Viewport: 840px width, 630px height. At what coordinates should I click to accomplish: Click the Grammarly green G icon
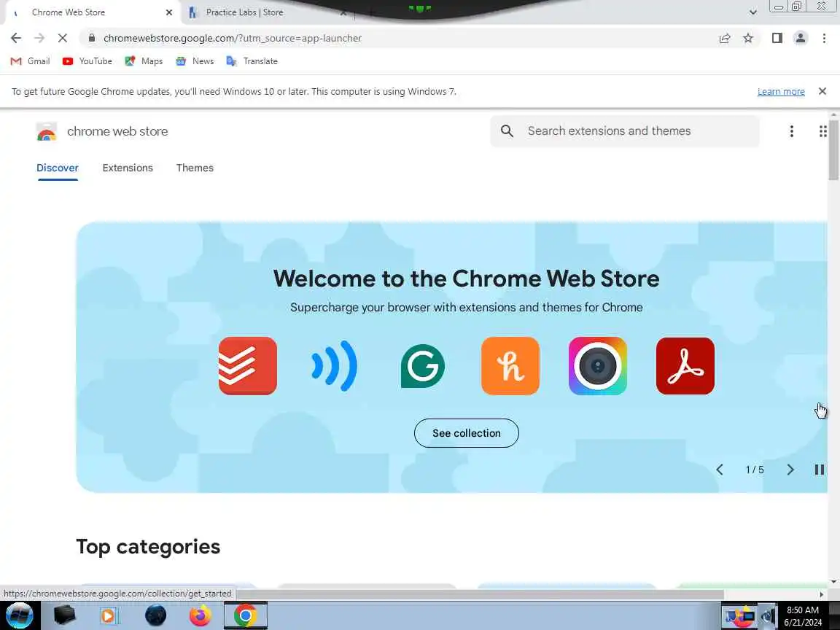[x=423, y=366]
